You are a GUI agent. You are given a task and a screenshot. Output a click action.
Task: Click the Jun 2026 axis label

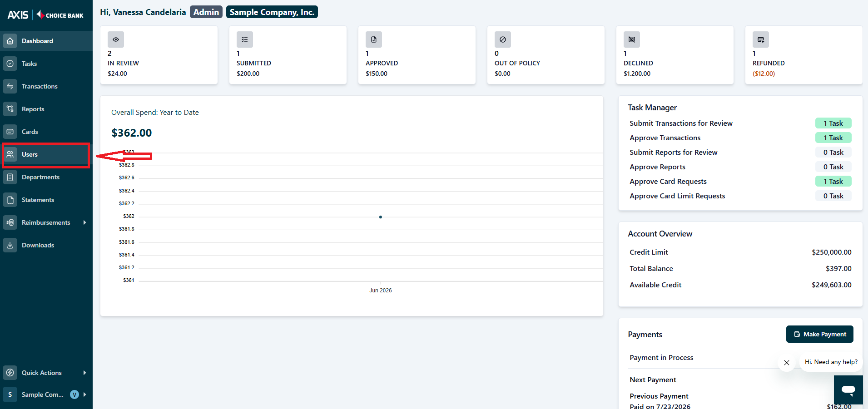381,291
